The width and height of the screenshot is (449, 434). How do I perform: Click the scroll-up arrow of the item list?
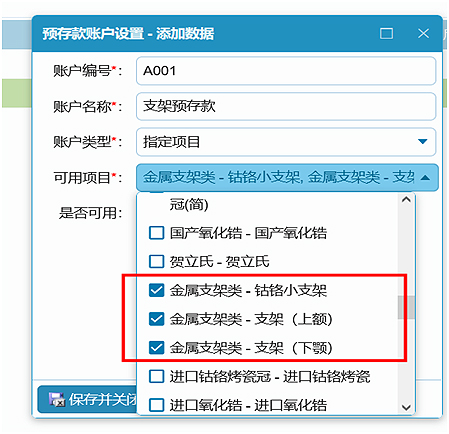click(406, 200)
